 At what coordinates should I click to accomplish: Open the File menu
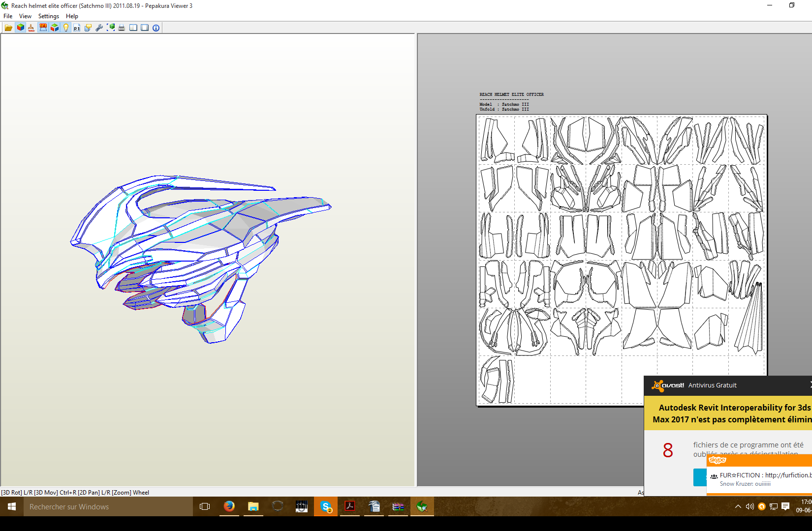(x=8, y=16)
